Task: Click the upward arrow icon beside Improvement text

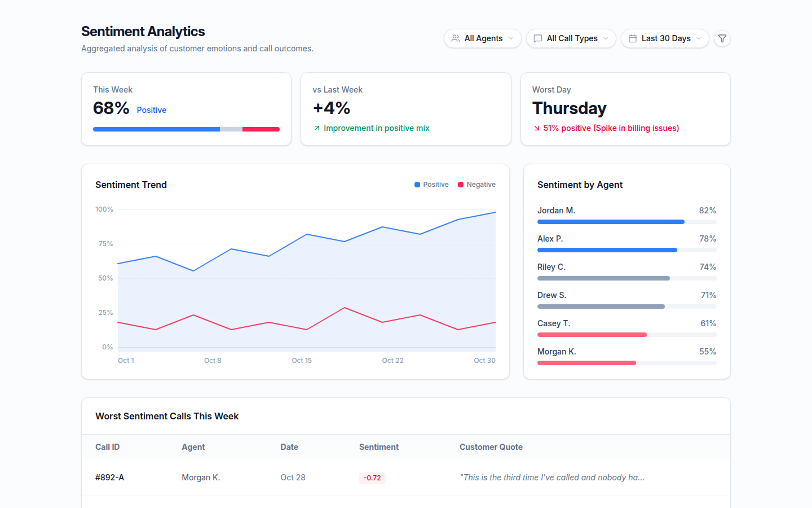Action: tap(317, 128)
